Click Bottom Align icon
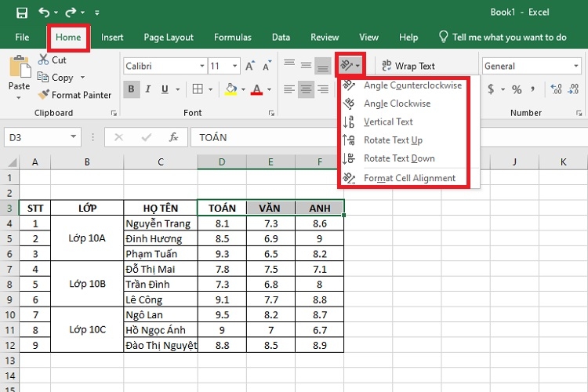This screenshot has width=588, height=392. click(x=323, y=67)
